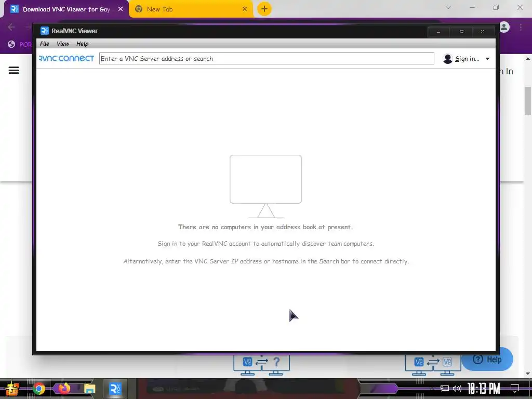Click the taskbar clock showing 10:13 PM
The image size is (532, 399).
(484, 389)
